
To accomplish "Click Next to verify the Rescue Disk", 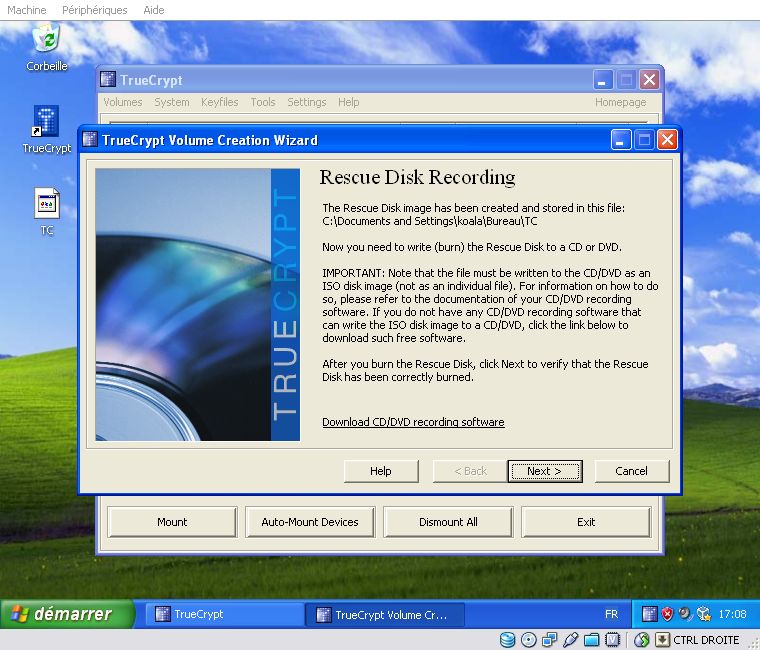I will [x=545, y=471].
